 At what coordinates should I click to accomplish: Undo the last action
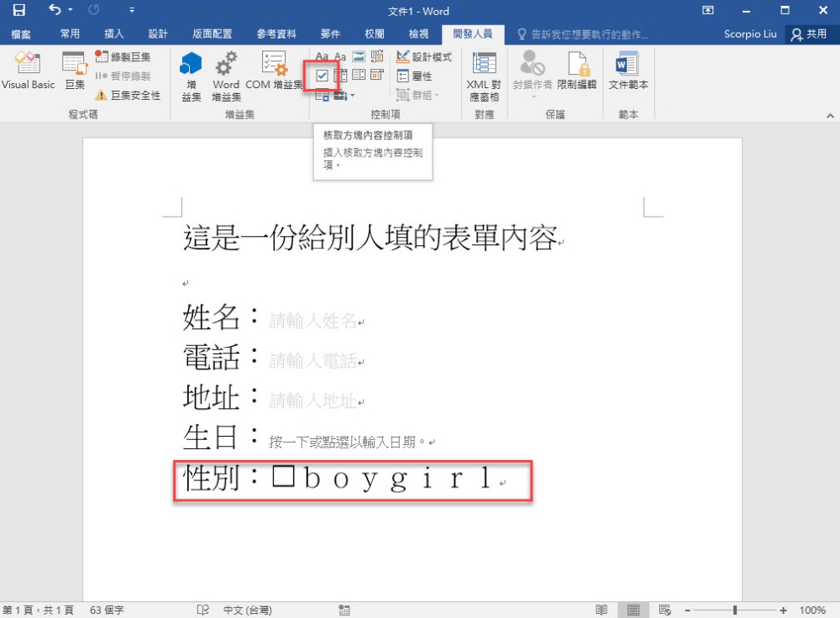pyautogui.click(x=55, y=9)
